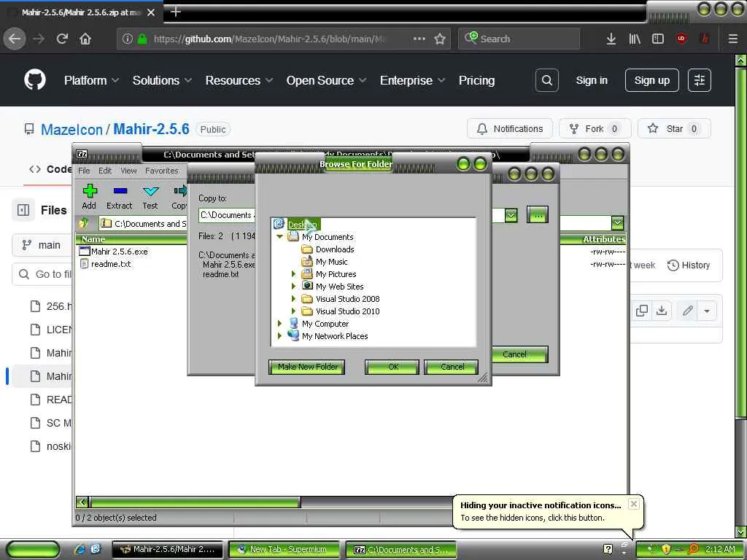
Task: Show hidden tray icons arrow
Action: tap(624, 549)
